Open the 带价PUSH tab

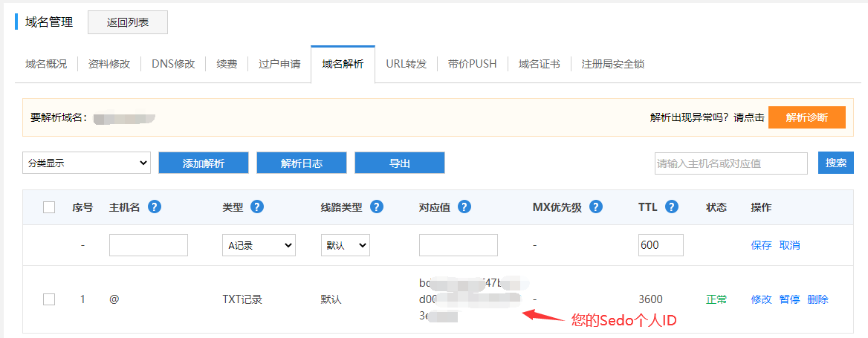tap(473, 64)
